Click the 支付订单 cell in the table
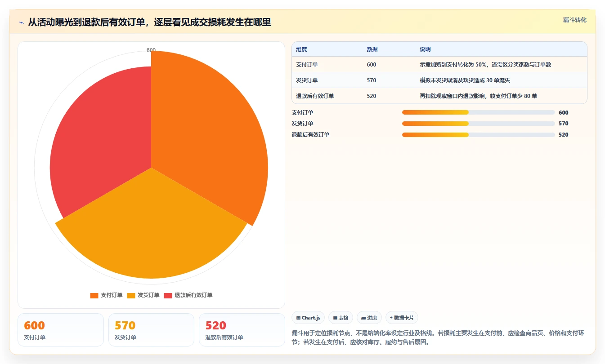This screenshot has width=605, height=364. pos(307,65)
